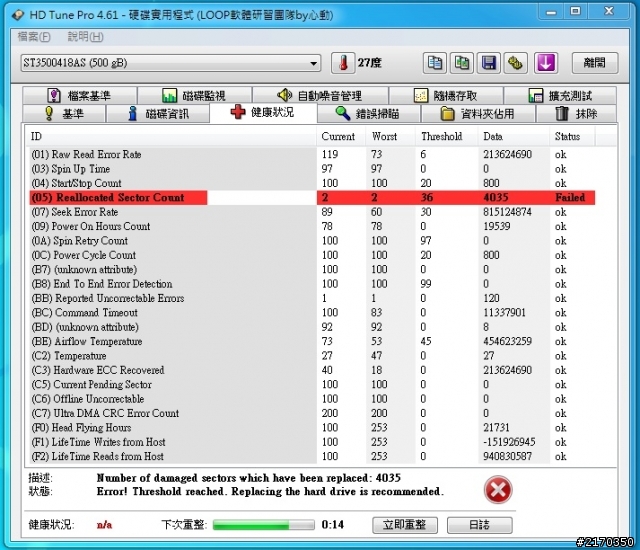The height and width of the screenshot is (550, 640).
Task: Select the Seek Error Rate row
Action: pyautogui.click(x=312, y=212)
